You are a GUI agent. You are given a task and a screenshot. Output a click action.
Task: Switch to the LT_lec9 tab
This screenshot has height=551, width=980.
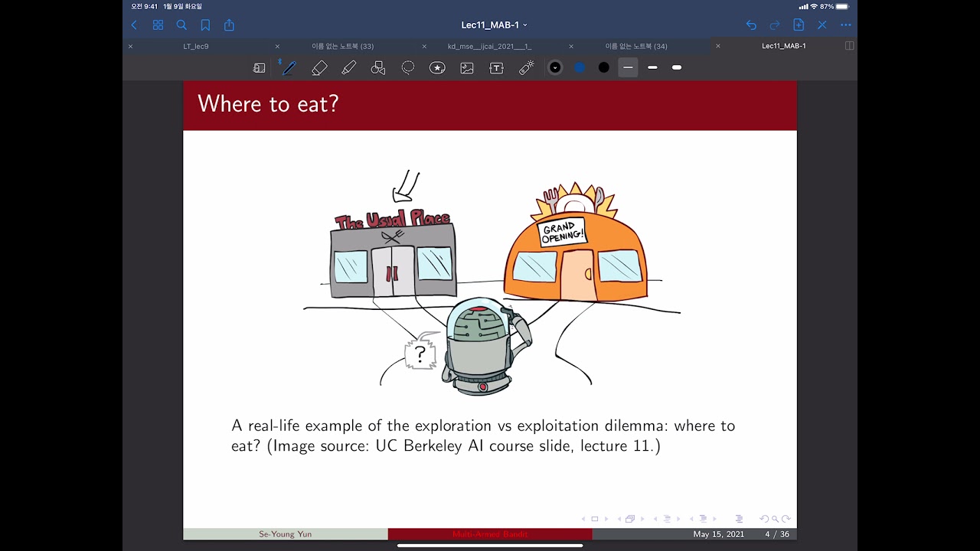click(x=196, y=46)
